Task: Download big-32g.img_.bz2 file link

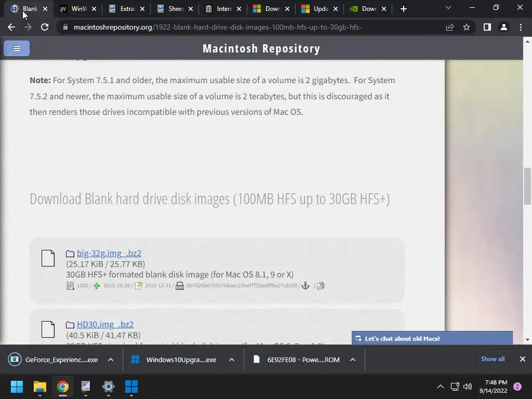Action: pyautogui.click(x=109, y=253)
